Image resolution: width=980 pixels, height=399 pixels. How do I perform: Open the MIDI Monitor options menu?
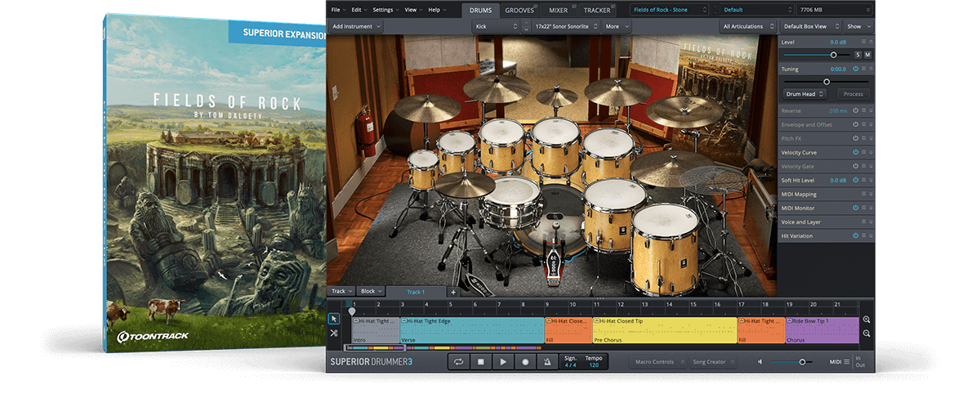864,208
